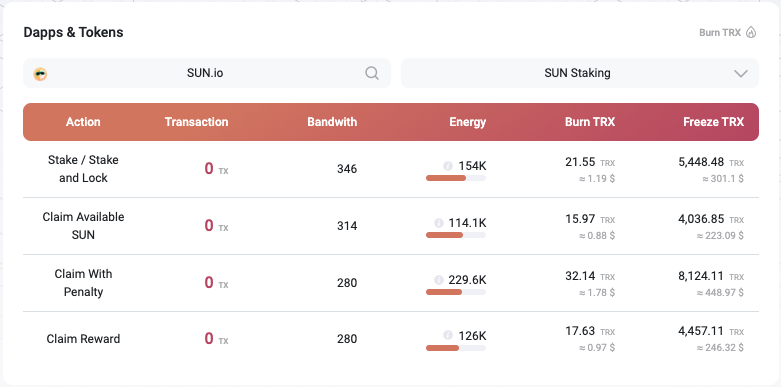Click info icon beside 154K energy
Viewport: 781px width, 387px height.
(x=448, y=166)
